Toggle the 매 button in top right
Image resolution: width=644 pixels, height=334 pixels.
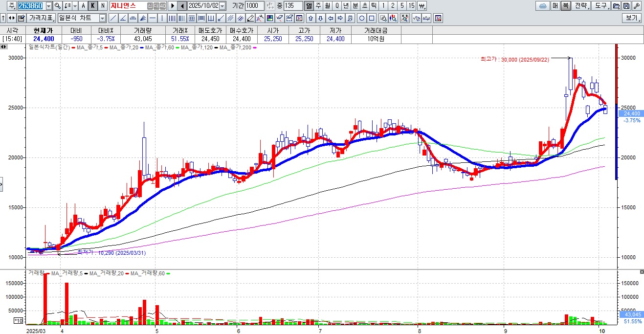(x=555, y=6)
